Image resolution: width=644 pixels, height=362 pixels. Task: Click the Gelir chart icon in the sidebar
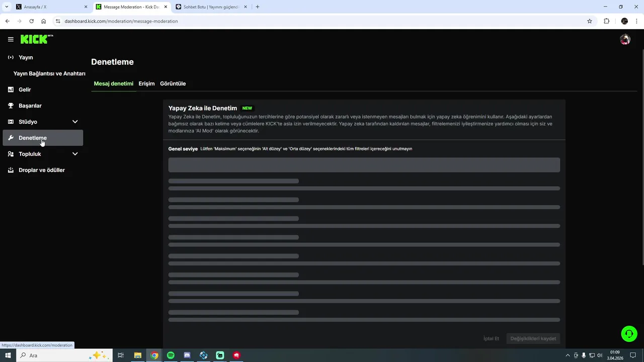click(x=11, y=89)
